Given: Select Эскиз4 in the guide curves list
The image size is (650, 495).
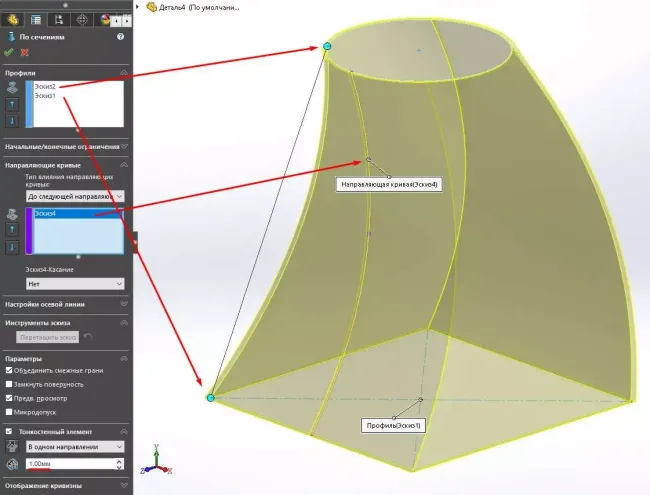Looking at the screenshot, I should [78, 214].
